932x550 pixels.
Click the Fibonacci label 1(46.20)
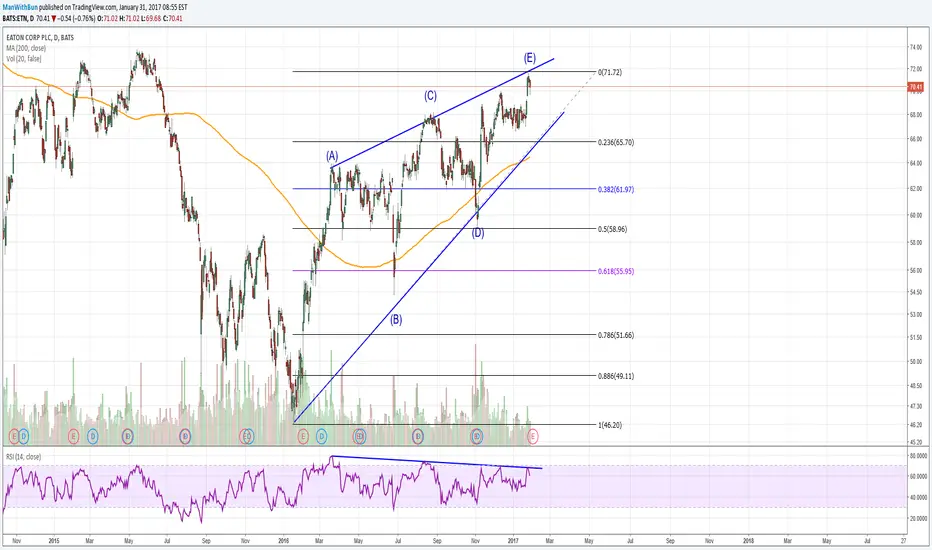pos(610,425)
